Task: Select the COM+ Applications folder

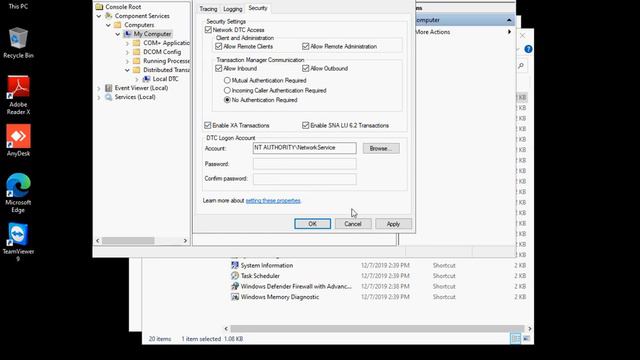Action: coord(162,43)
